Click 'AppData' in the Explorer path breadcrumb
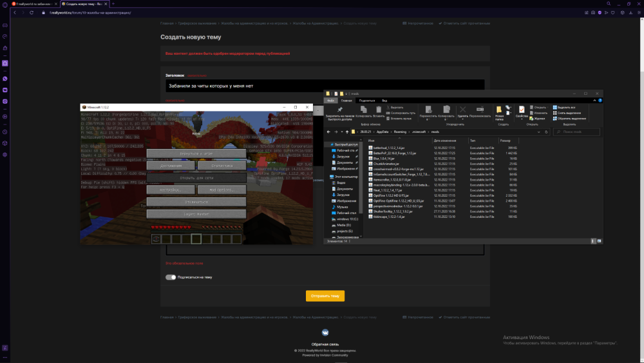Image resolution: width=644 pixels, height=363 pixels. click(x=383, y=132)
